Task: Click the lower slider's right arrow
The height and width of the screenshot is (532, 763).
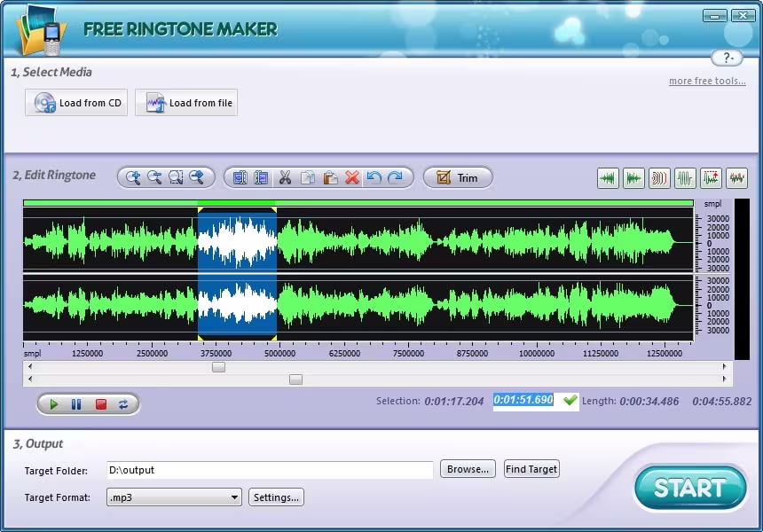Action: point(724,379)
